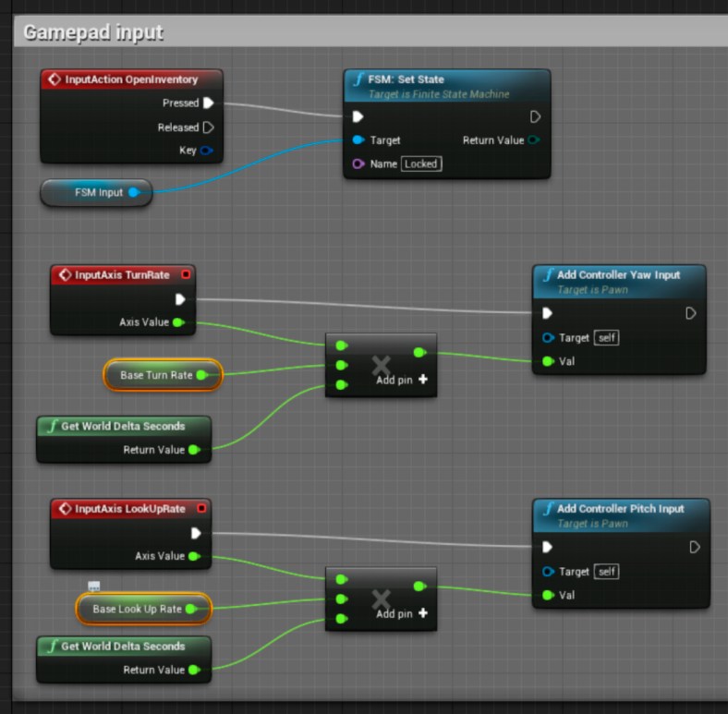Click the Released pin on InputAction OpenInventory
This screenshot has width=728, height=714.
tap(208, 127)
